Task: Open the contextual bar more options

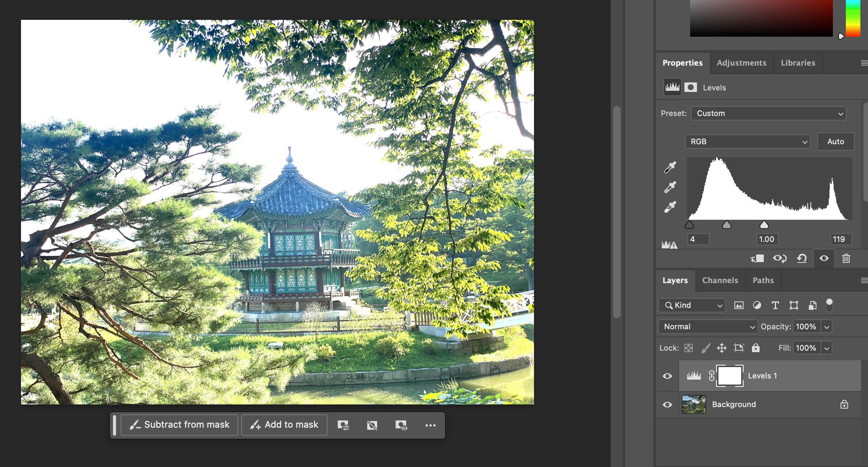Action: point(430,425)
